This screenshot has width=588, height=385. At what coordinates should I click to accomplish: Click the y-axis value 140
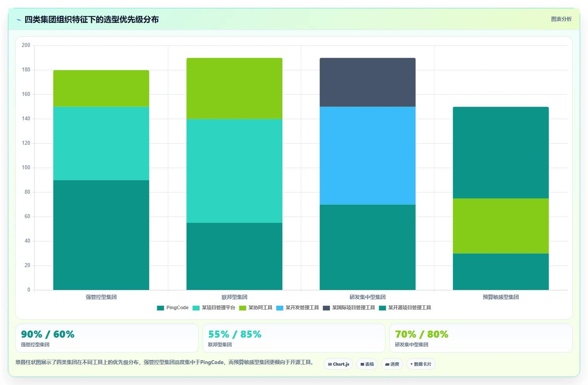click(26, 119)
